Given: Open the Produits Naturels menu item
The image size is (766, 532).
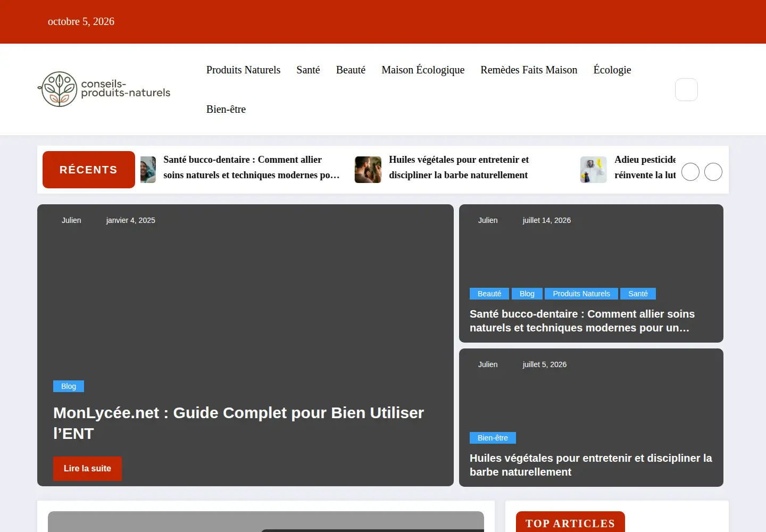Looking at the screenshot, I should pyautogui.click(x=243, y=70).
